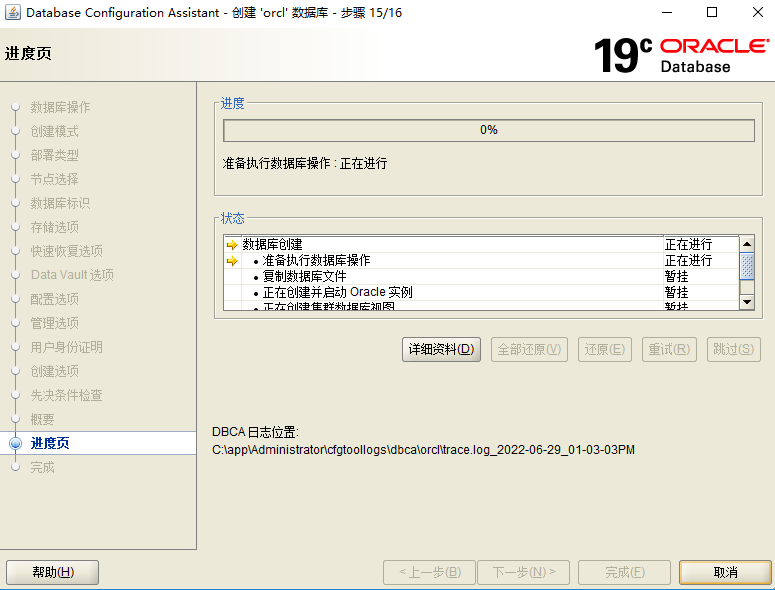This screenshot has width=775, height=590.
Task: Select the 复制数据库文件 status row
Action: pos(450,277)
